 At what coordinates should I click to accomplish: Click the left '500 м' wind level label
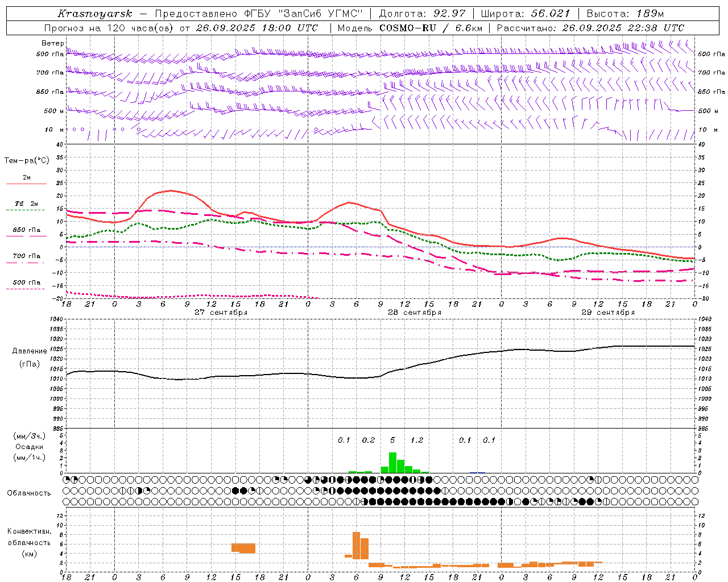(x=54, y=111)
